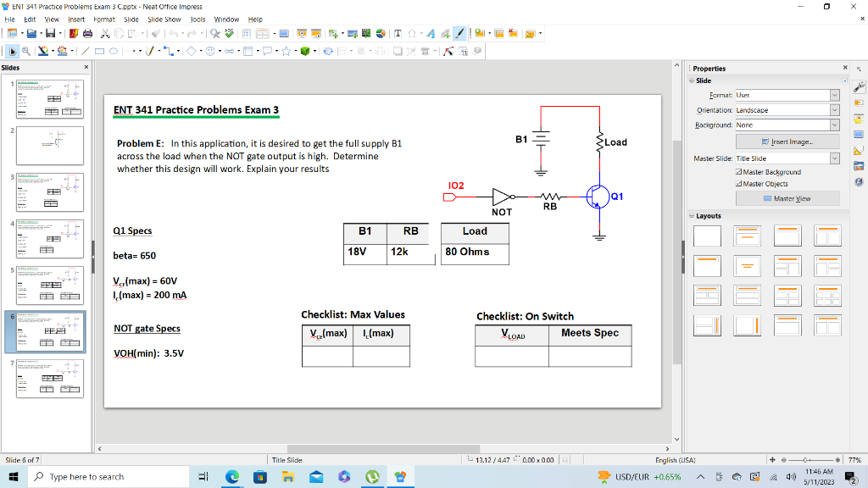Change Orientation using its dropdown
The height and width of the screenshot is (488, 868).
pos(834,110)
